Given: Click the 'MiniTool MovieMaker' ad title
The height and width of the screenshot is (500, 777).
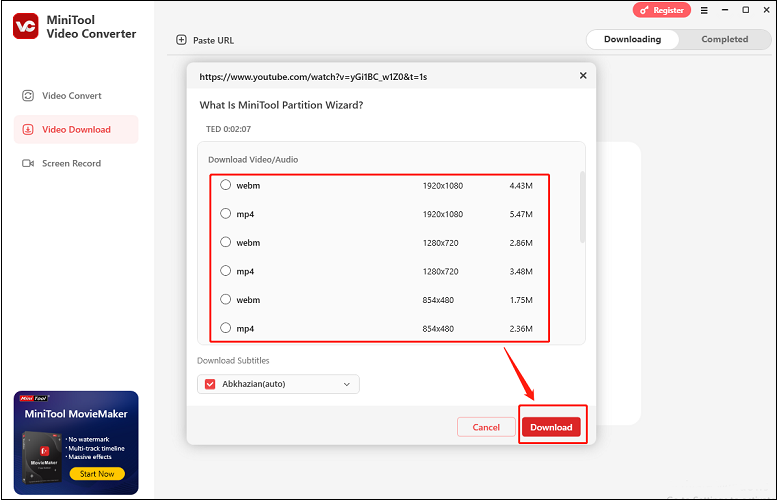Looking at the screenshot, I should (x=76, y=414).
